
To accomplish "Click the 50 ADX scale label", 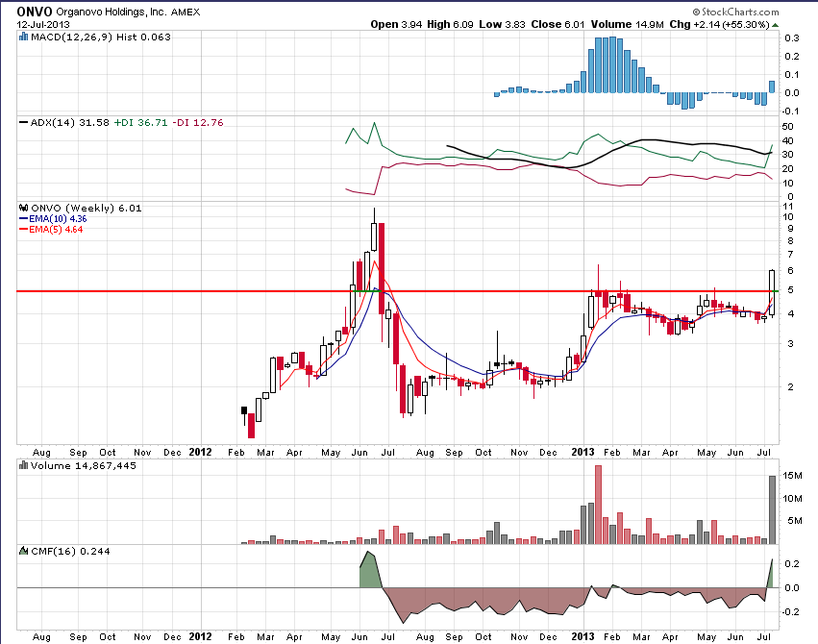I will point(788,127).
